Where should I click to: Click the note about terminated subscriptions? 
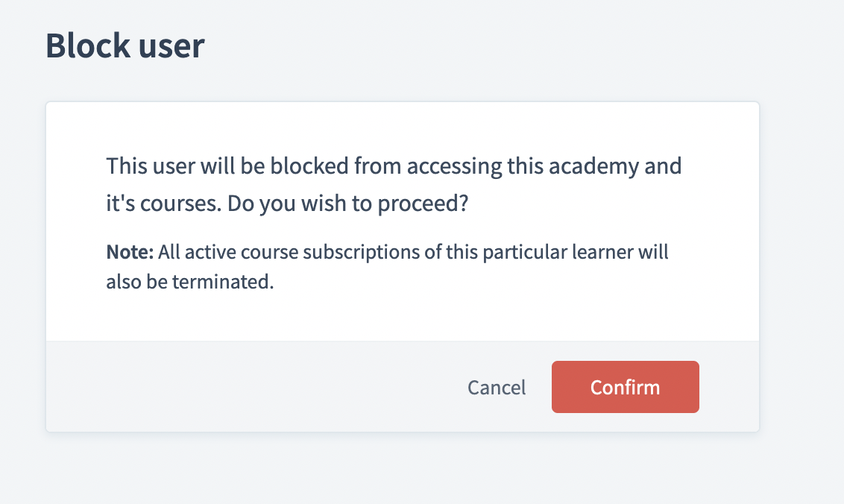point(387,267)
